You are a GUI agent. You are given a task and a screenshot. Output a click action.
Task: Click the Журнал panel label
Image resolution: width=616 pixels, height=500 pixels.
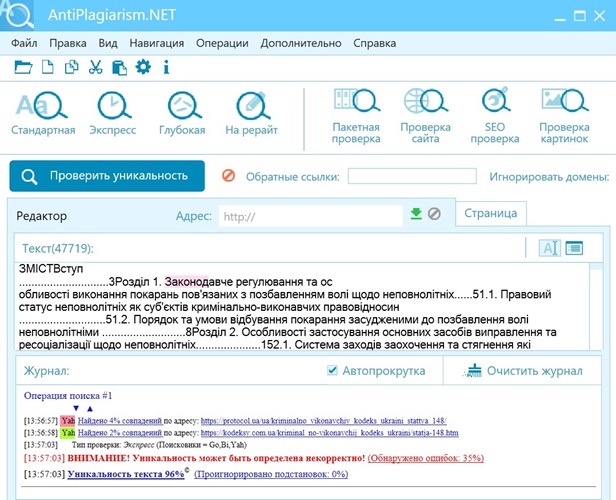pyautogui.click(x=46, y=371)
